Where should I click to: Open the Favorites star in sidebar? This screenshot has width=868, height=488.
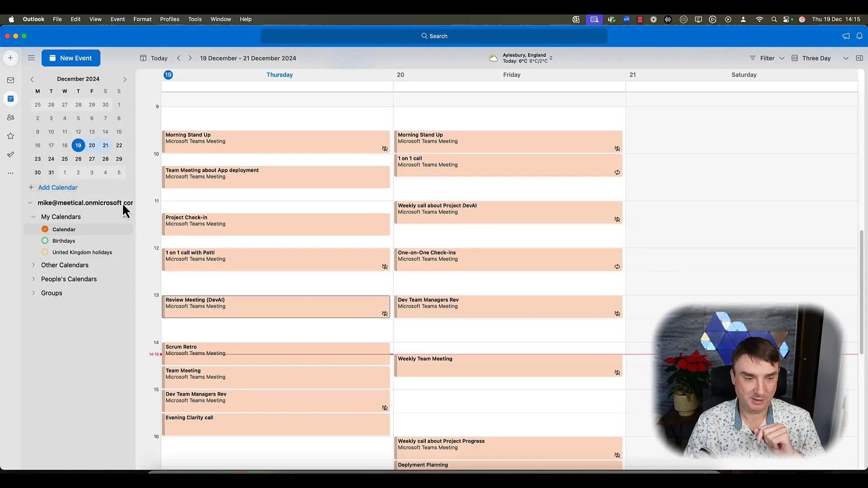[x=10, y=136]
